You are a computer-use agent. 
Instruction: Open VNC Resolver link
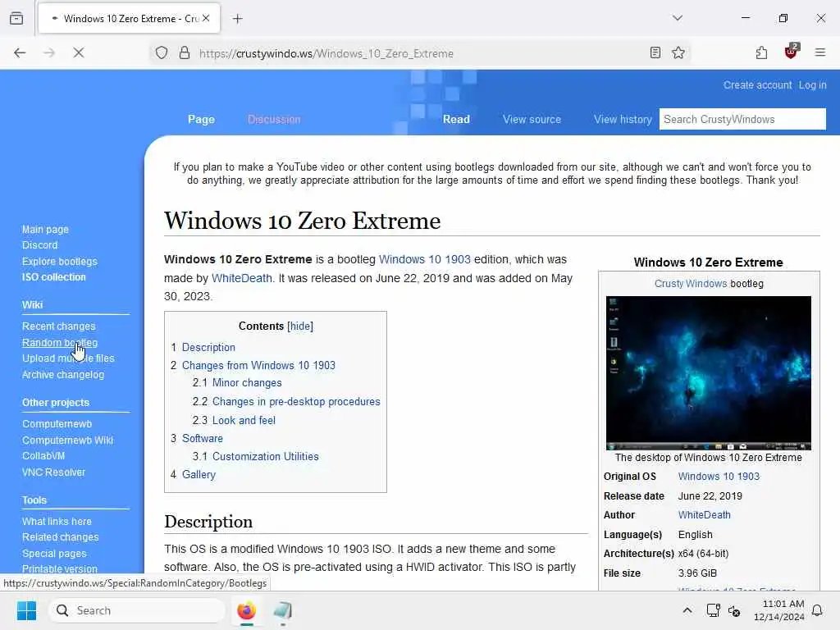(x=53, y=472)
